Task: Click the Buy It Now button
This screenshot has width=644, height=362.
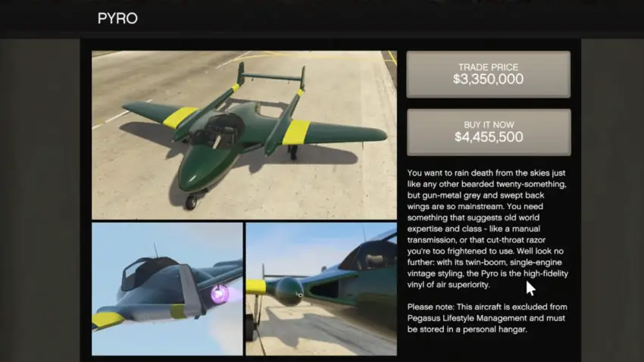Action: click(489, 133)
